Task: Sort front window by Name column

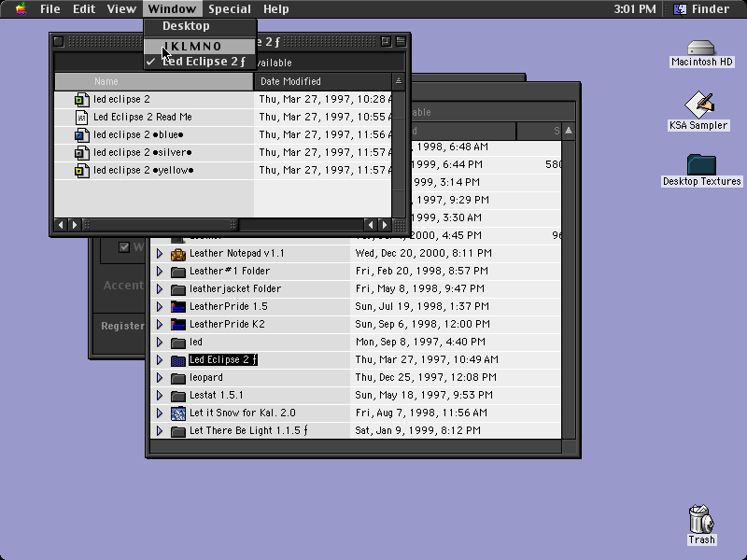Action: 154,81
